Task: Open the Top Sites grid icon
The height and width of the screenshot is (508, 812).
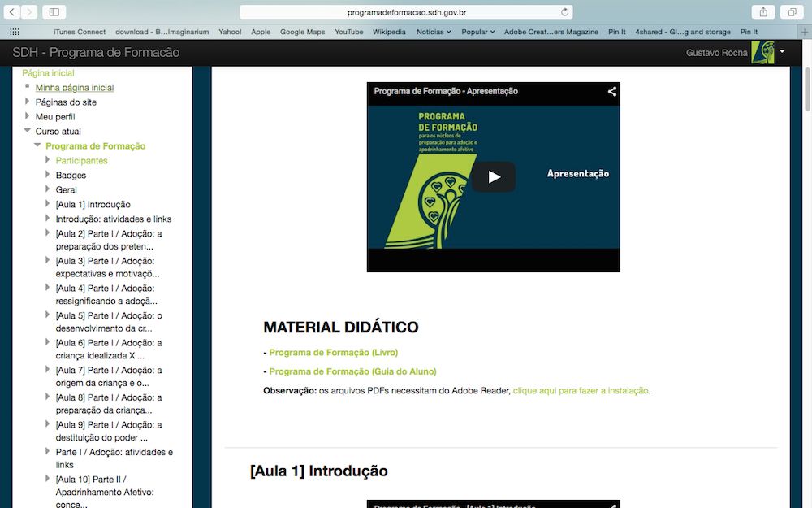Action: click(x=14, y=32)
